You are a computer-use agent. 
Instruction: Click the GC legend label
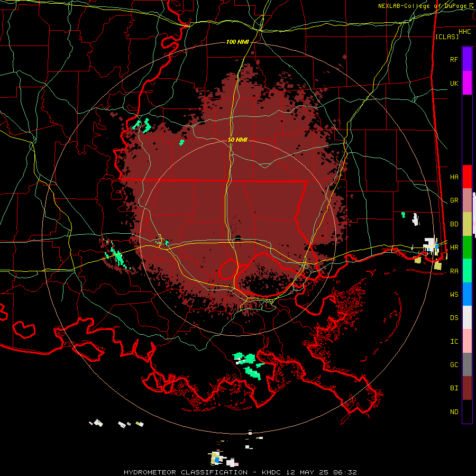[454, 365]
